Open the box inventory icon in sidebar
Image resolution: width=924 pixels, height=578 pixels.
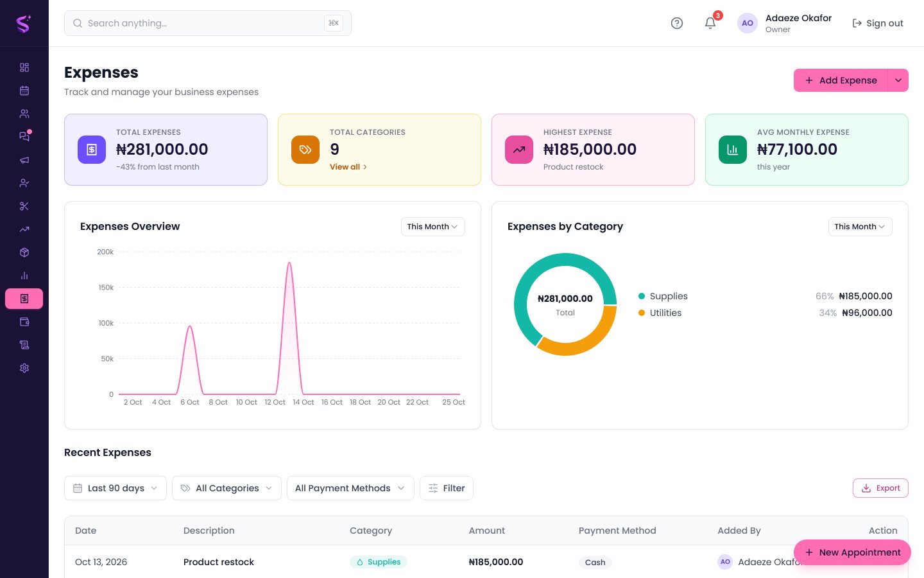[x=24, y=252]
